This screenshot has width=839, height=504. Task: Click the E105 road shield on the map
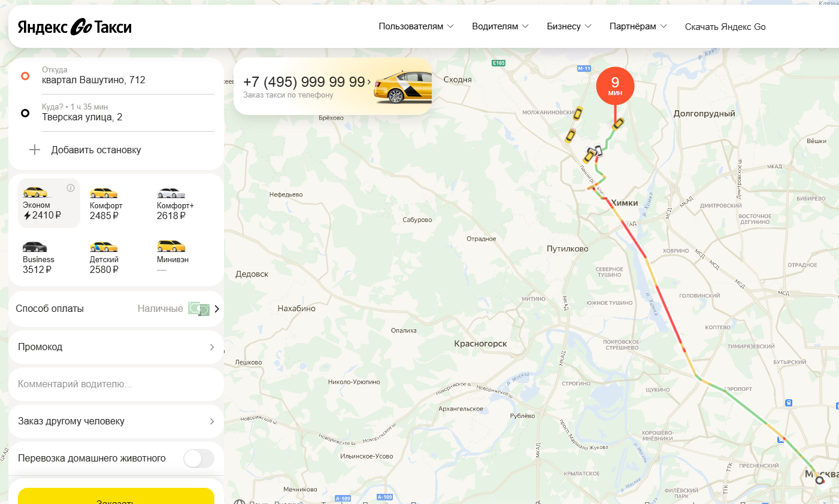tap(499, 63)
